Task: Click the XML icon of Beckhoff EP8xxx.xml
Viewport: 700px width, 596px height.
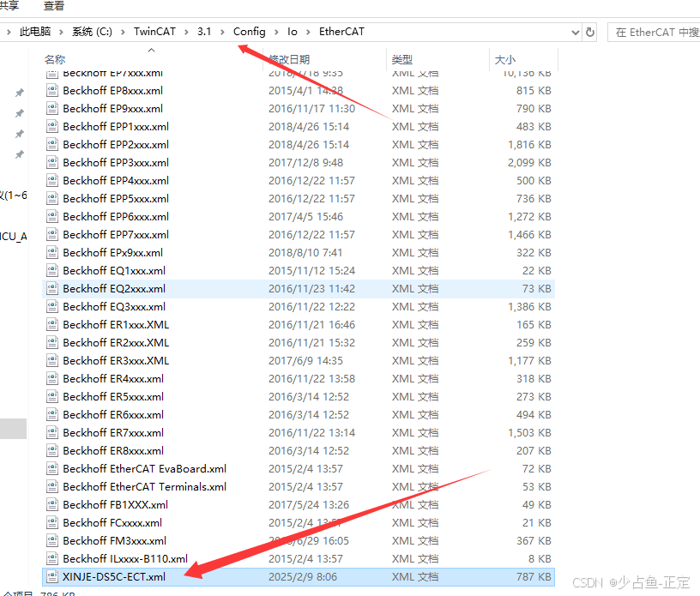Action: 52,91
